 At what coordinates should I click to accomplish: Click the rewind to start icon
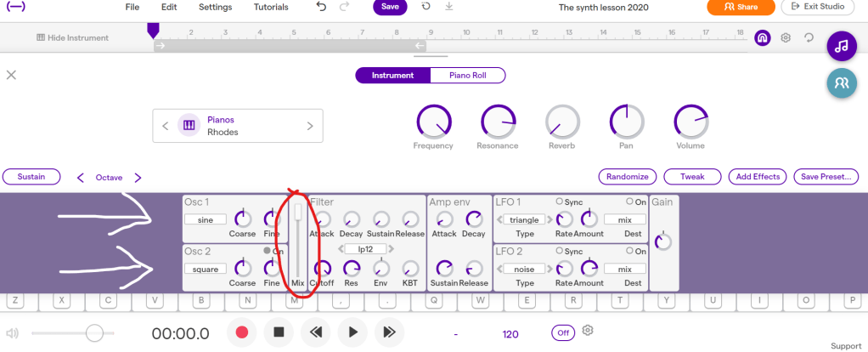pos(316,332)
